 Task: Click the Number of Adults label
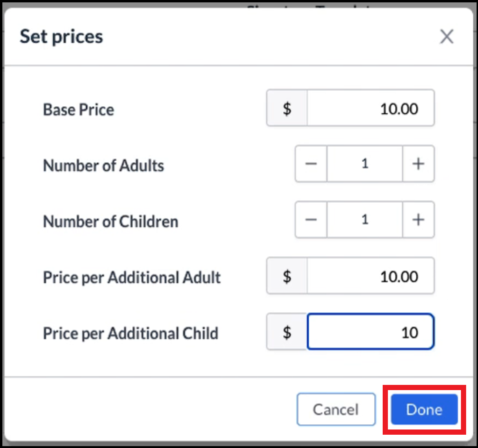[103, 166]
